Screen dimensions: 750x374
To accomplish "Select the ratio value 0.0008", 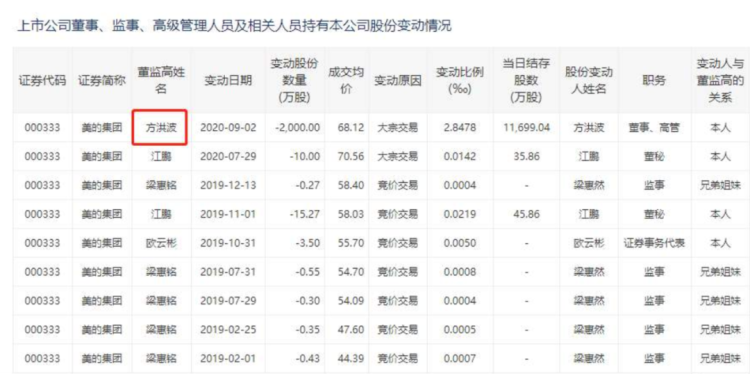I will [460, 272].
